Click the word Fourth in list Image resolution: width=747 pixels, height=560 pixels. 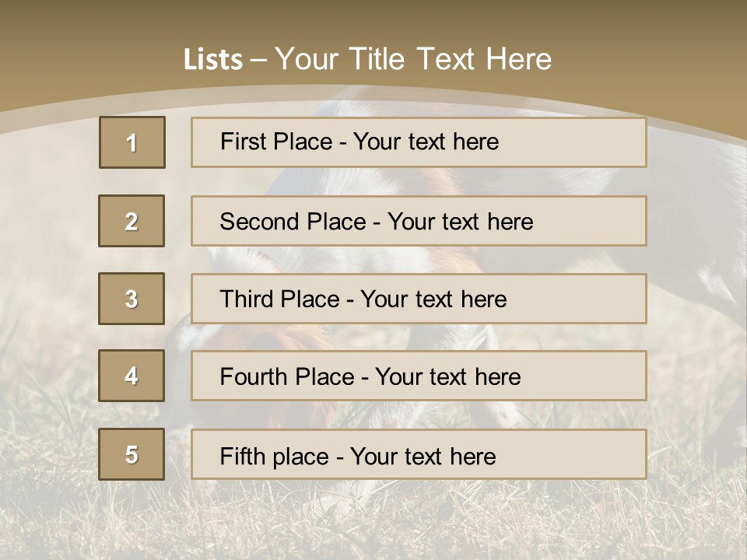tap(251, 376)
